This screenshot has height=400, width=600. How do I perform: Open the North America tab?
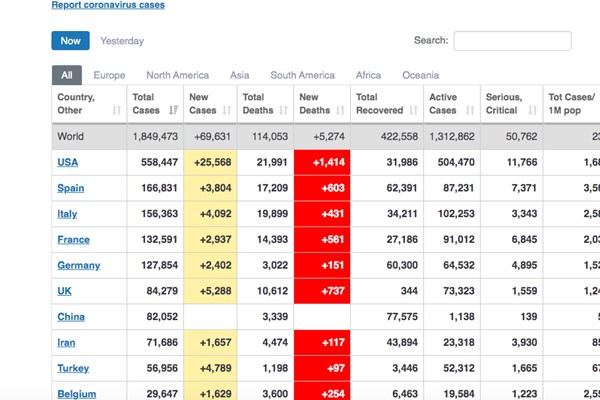tap(177, 75)
